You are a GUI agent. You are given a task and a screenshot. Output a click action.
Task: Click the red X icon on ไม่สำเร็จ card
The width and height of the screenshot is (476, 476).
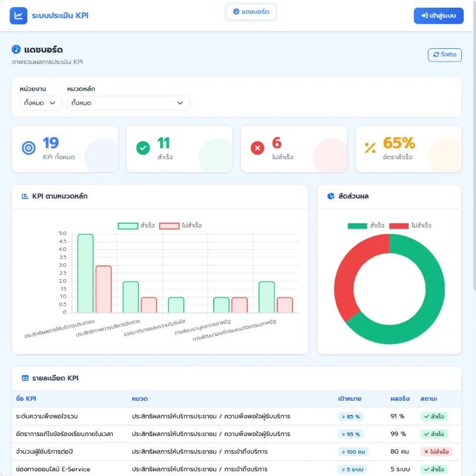(257, 148)
